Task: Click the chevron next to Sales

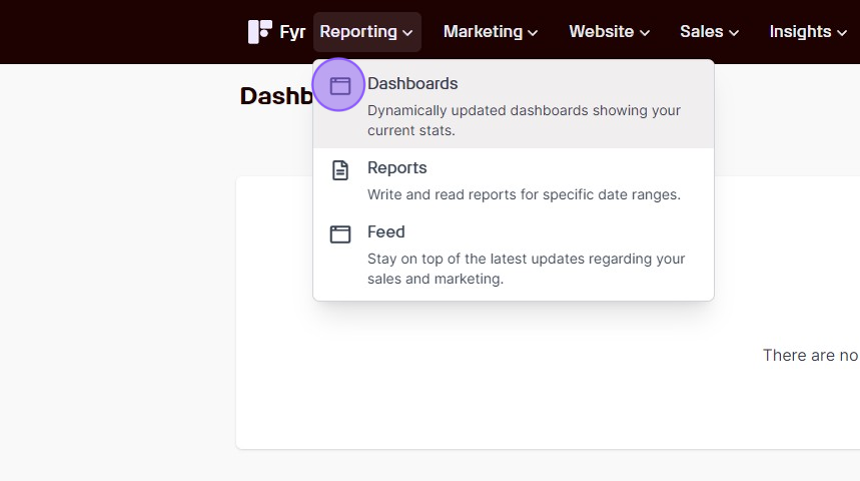Action: click(734, 33)
